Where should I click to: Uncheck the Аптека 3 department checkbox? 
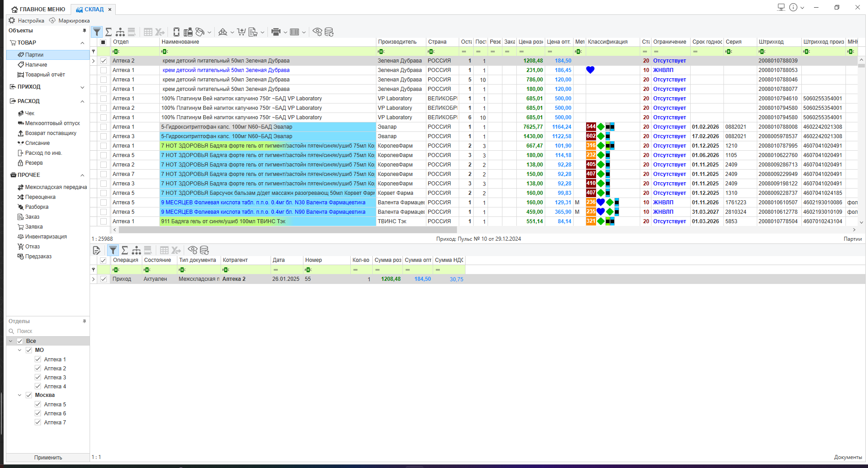[x=38, y=378]
